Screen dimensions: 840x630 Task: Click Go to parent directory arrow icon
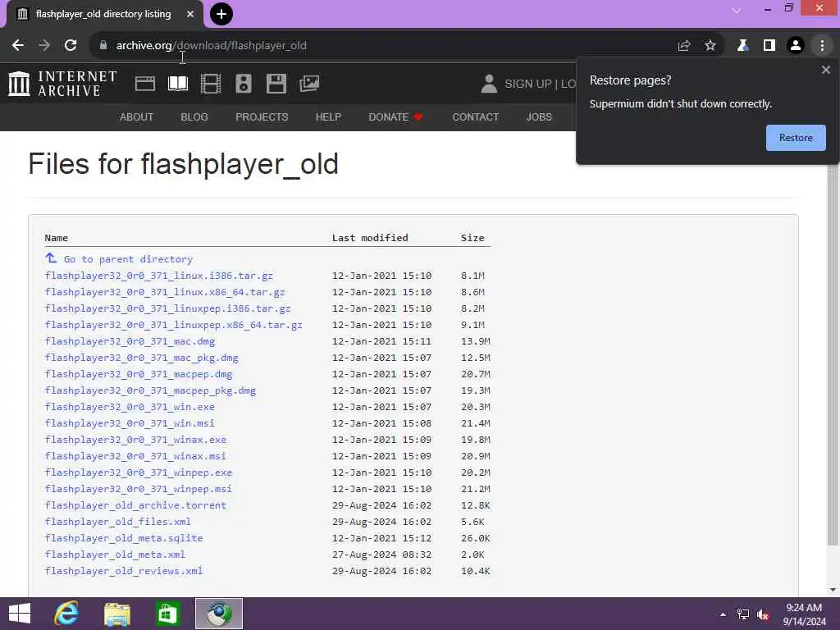click(x=51, y=258)
